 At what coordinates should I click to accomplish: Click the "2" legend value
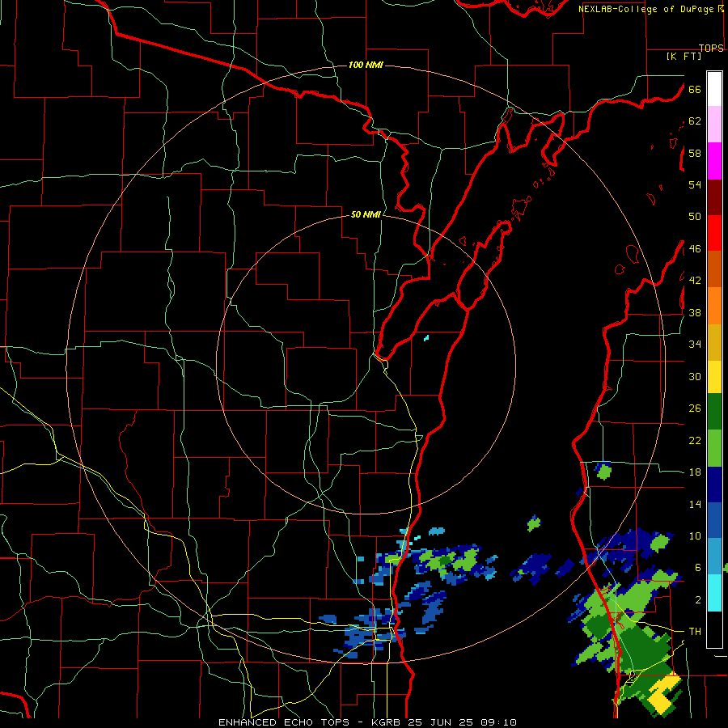[697, 600]
